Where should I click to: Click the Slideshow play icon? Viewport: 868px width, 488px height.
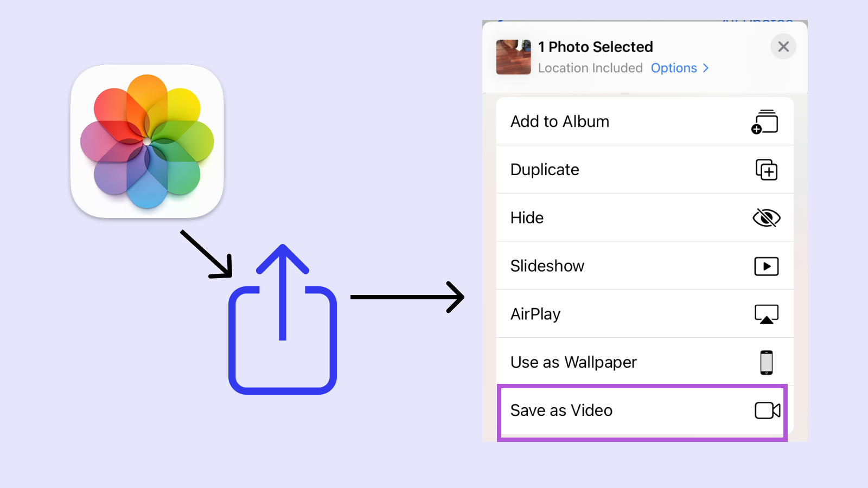tap(766, 266)
